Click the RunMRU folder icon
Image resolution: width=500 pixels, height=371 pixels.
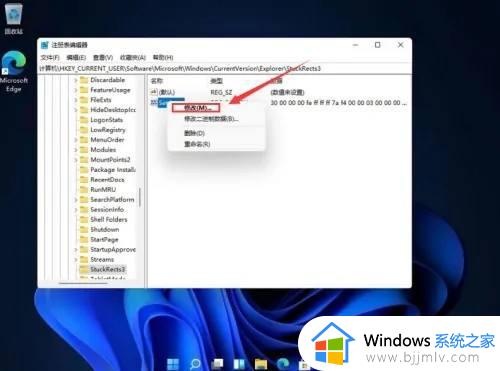coord(84,190)
